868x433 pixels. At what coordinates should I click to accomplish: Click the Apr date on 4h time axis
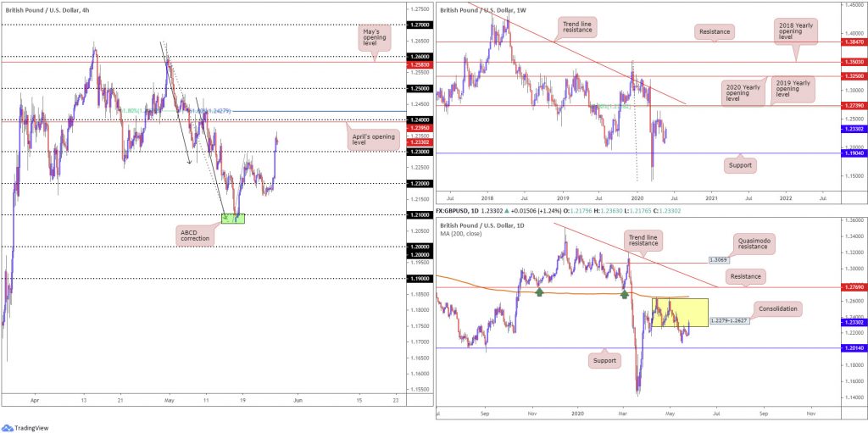coord(35,398)
